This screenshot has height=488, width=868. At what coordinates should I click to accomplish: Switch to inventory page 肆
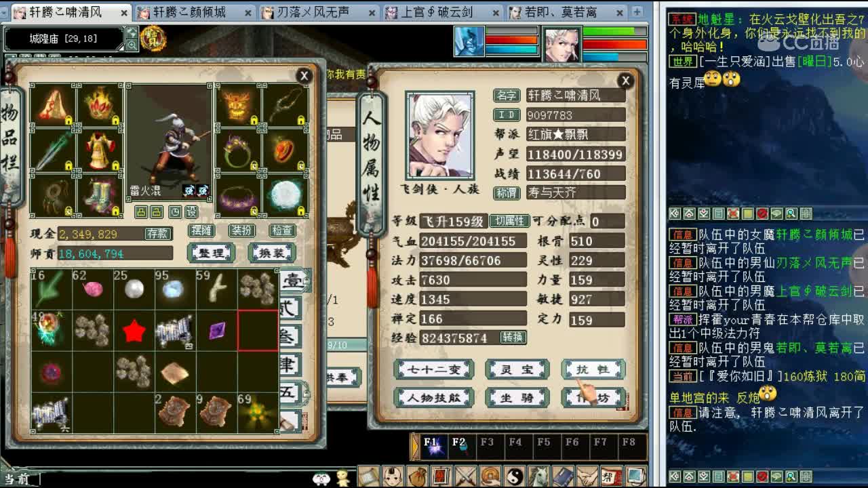tap(290, 365)
